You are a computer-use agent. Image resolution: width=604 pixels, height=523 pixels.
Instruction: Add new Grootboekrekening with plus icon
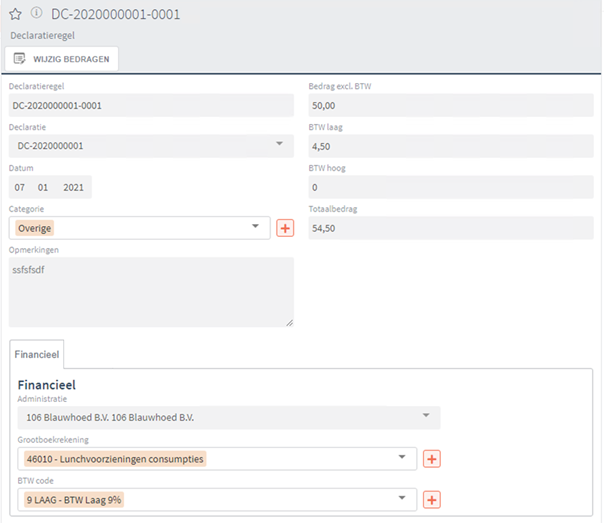(x=432, y=458)
